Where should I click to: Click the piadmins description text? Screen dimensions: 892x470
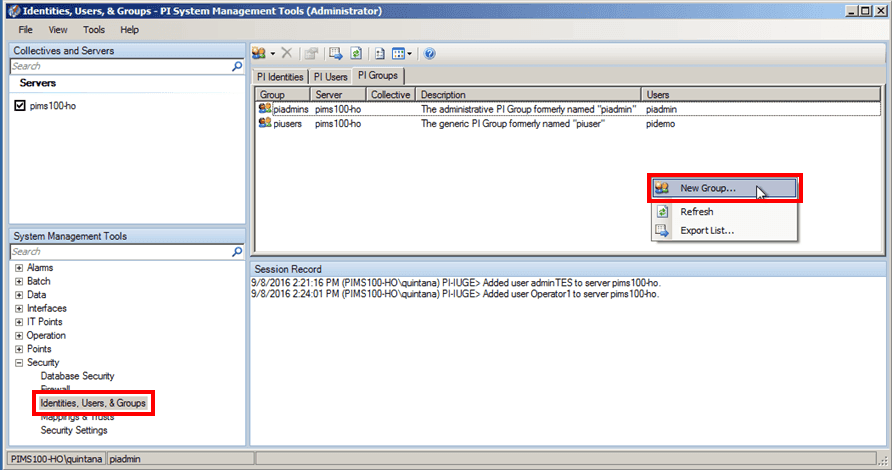[x=528, y=109]
